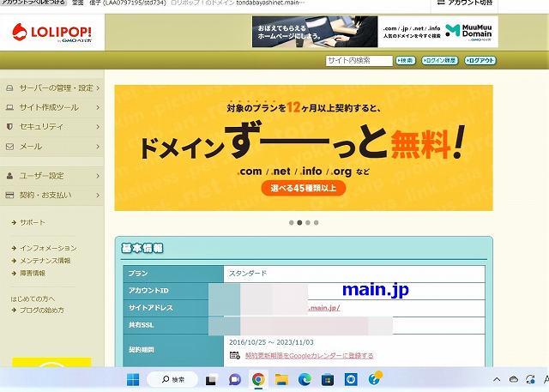This screenshot has width=549, height=392.
Task: Click the ログアウト button
Action: [480, 61]
